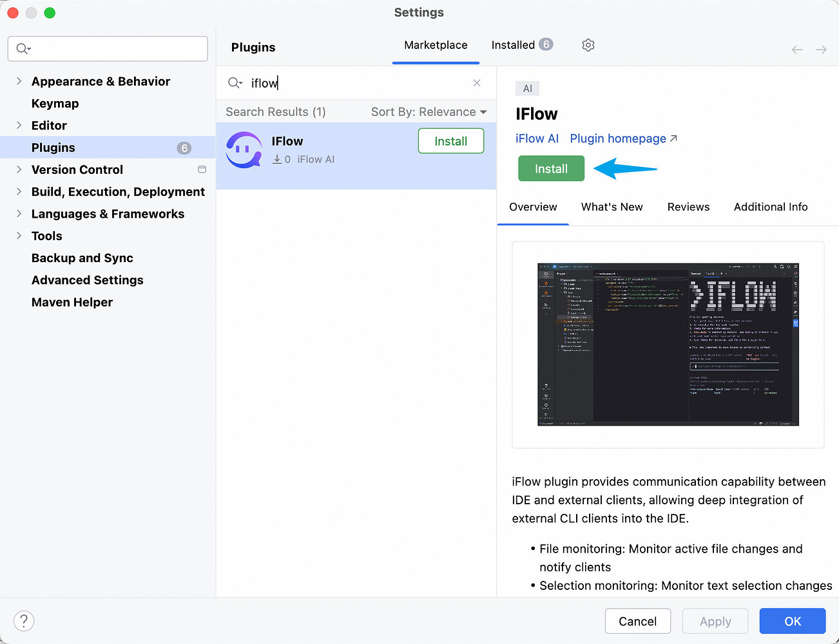Install the IFlow plugin

coord(551,168)
